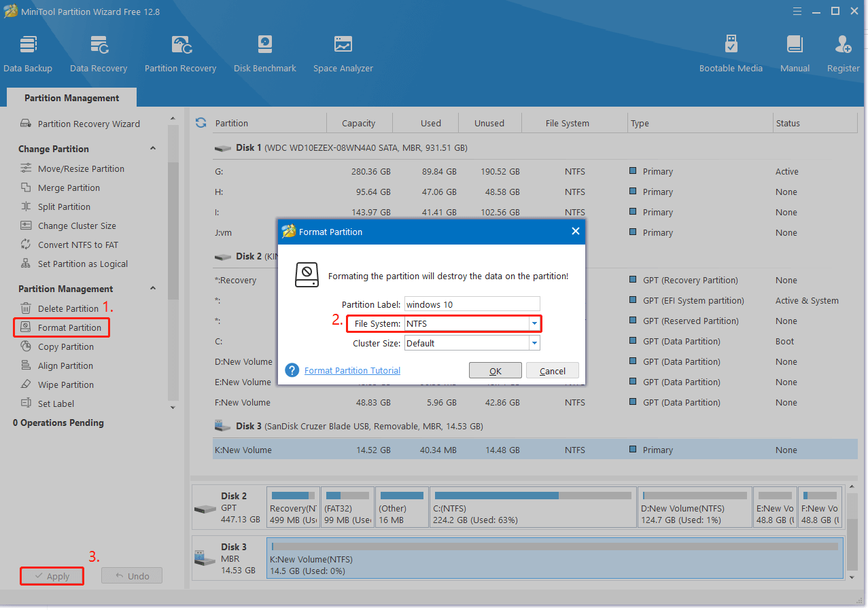Open Partition Recovery tool
868x610 pixels.
180,53
